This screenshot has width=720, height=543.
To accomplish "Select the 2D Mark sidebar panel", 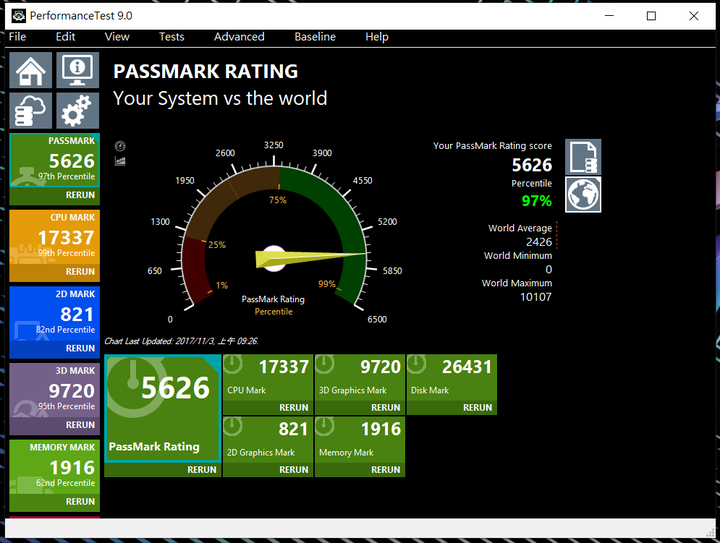I will pos(54,315).
